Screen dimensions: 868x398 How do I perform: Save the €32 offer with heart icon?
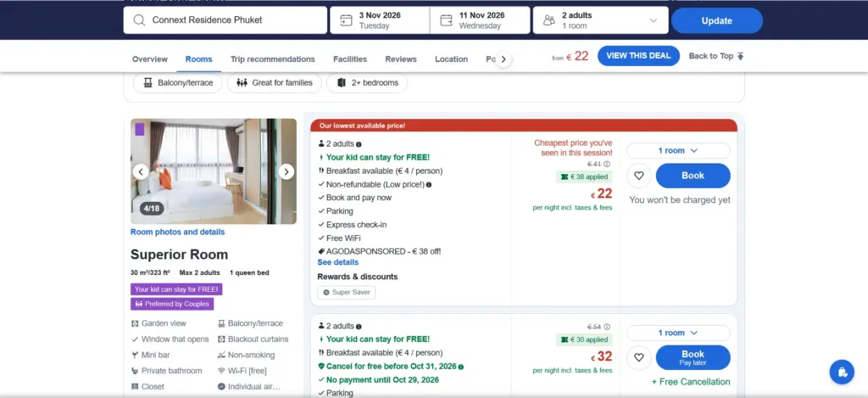pos(639,357)
